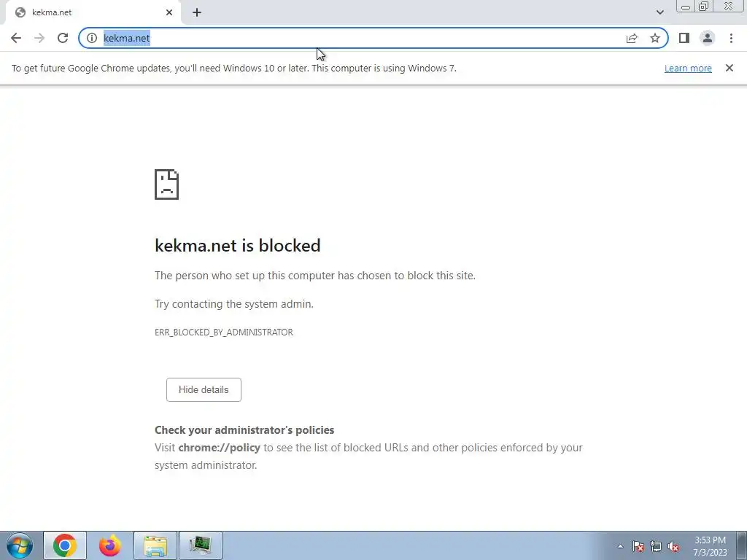Open a new tab with plus button
This screenshot has width=747, height=560.
click(x=197, y=12)
